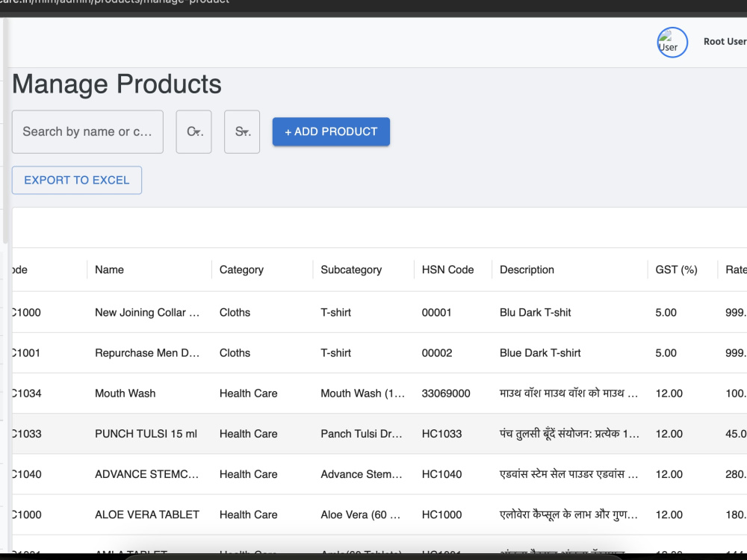
Task: Open the Root User account label
Action: pos(725,41)
